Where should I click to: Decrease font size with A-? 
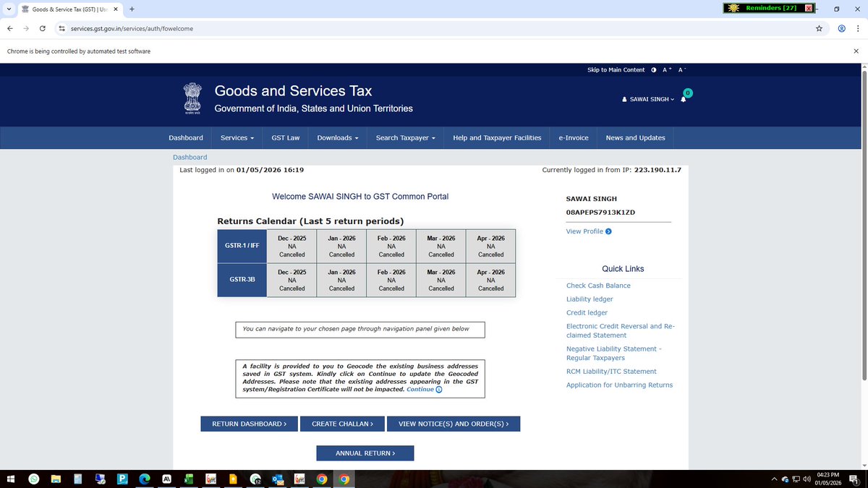click(x=682, y=70)
